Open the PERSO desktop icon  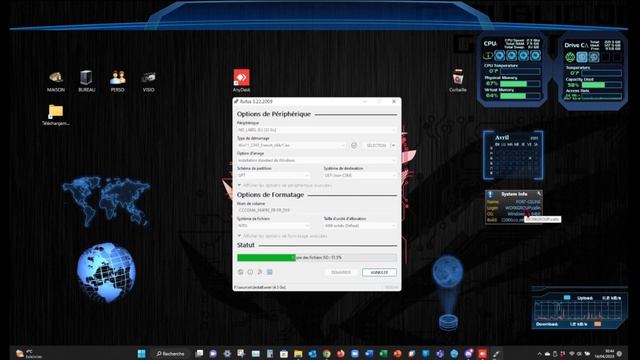point(118,81)
